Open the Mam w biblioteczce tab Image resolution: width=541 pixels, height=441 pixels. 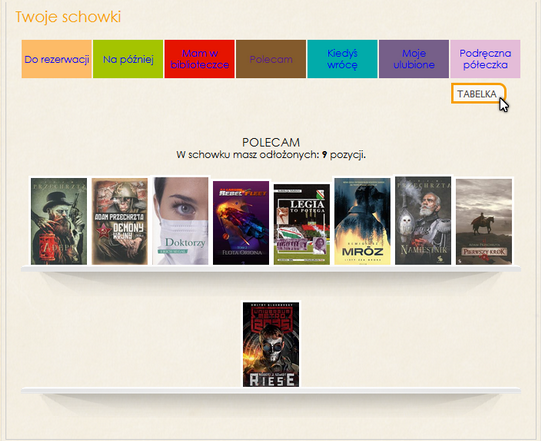[x=199, y=59]
